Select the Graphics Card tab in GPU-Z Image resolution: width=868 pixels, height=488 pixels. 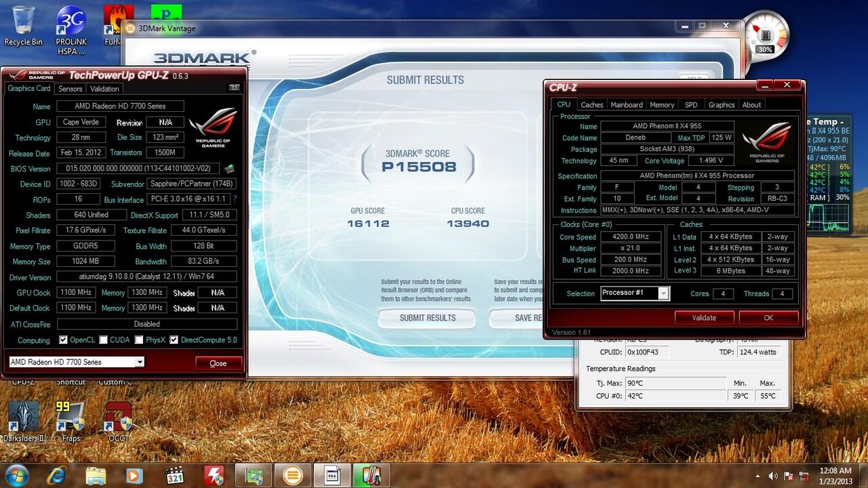click(x=29, y=89)
